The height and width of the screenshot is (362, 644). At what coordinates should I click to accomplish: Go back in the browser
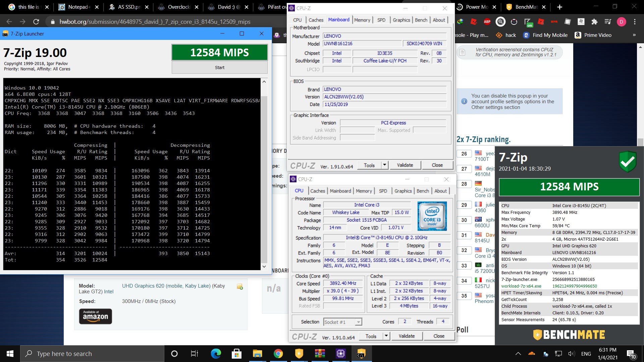click(9, 22)
